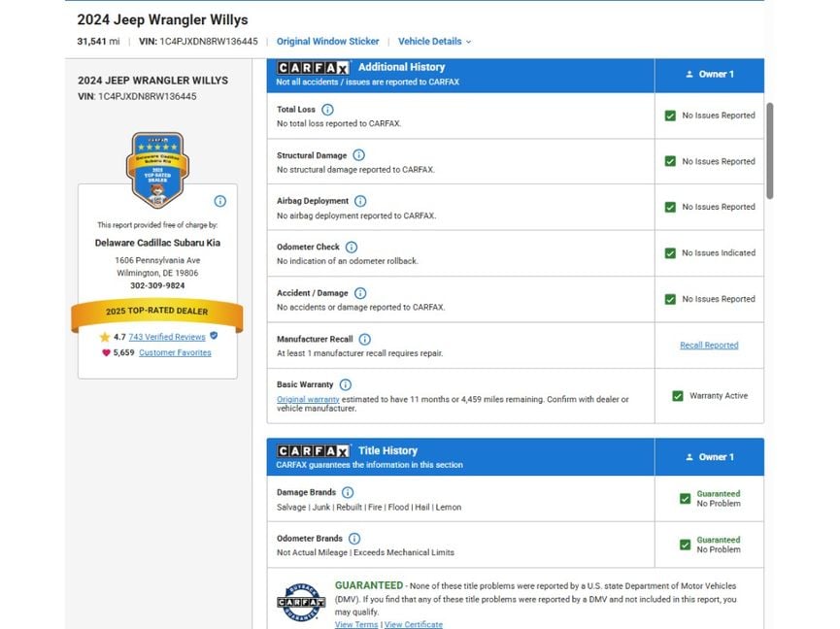Click owner person icon in Title History header
Image resolution: width=840 pixels, height=629 pixels.
coord(689,457)
